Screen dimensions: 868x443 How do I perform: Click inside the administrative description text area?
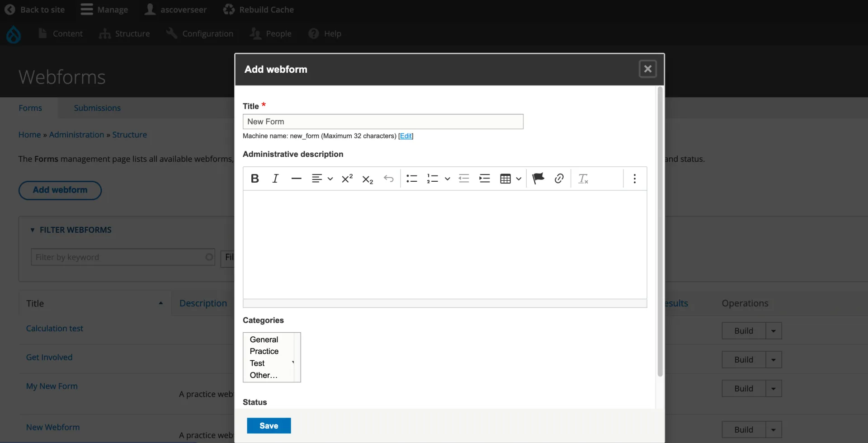(x=445, y=244)
